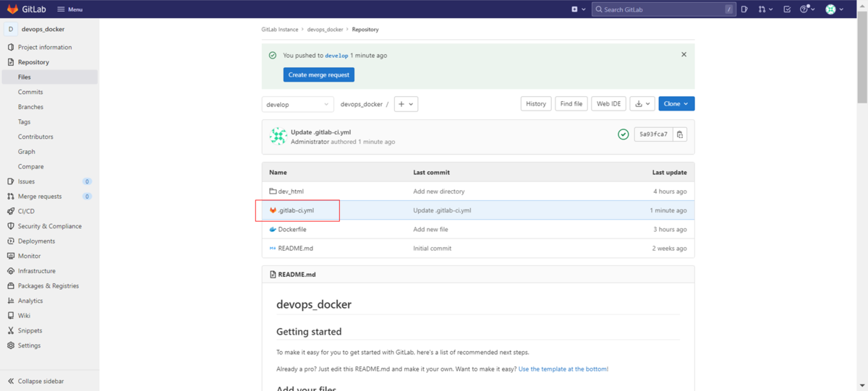Expand the Clone dropdown button
Image resolution: width=868 pixels, height=391 pixels.
(676, 104)
